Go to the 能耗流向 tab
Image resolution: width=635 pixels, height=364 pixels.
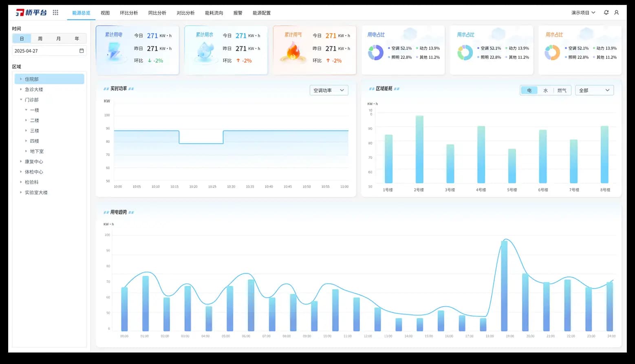coord(214,13)
